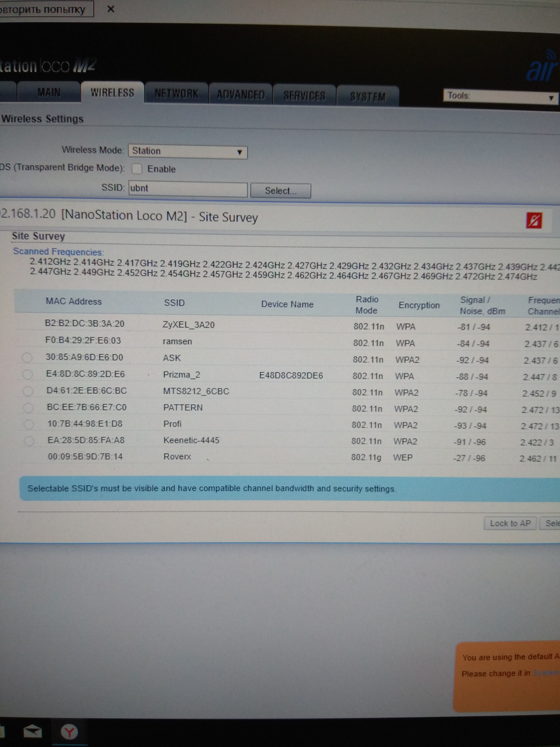Click the WEP encryption cell
The width and height of the screenshot is (560, 747).
tap(403, 457)
